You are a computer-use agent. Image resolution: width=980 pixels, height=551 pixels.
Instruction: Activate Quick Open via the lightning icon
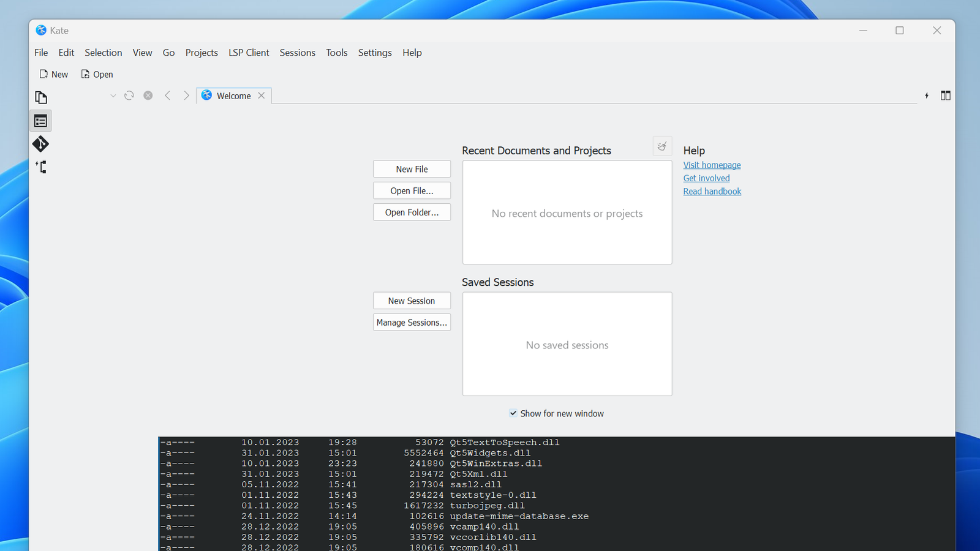(927, 96)
